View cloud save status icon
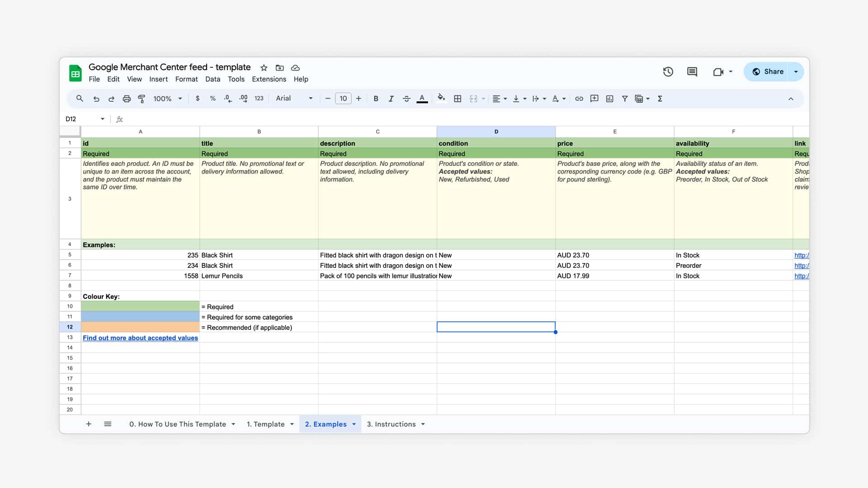The height and width of the screenshot is (488, 868). pyautogui.click(x=295, y=68)
